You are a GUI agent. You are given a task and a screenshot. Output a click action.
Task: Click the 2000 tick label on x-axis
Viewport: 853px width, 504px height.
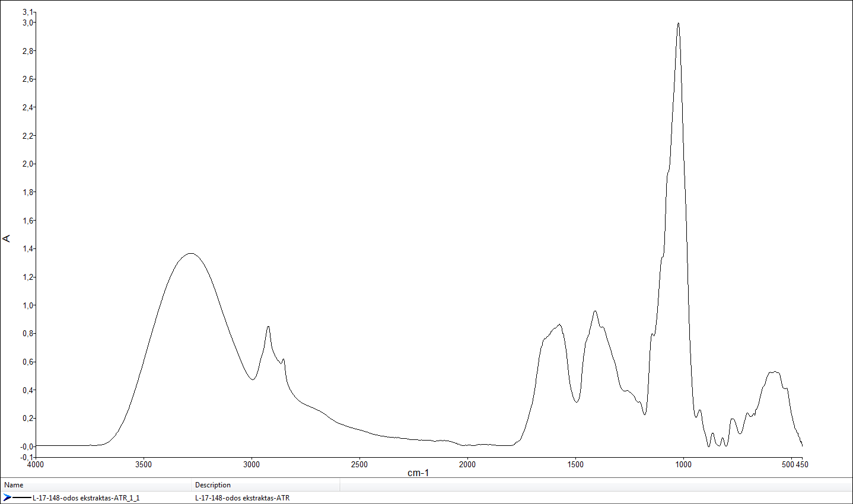(467, 464)
